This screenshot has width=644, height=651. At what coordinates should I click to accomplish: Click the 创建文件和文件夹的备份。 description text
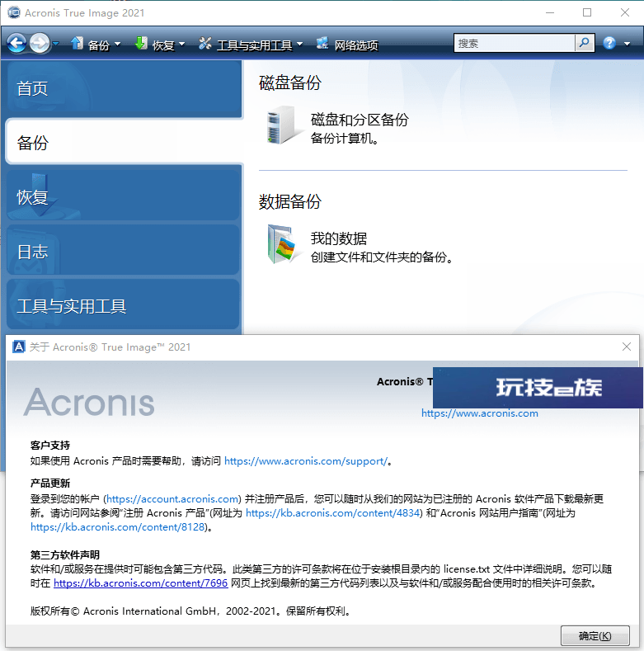(382, 257)
